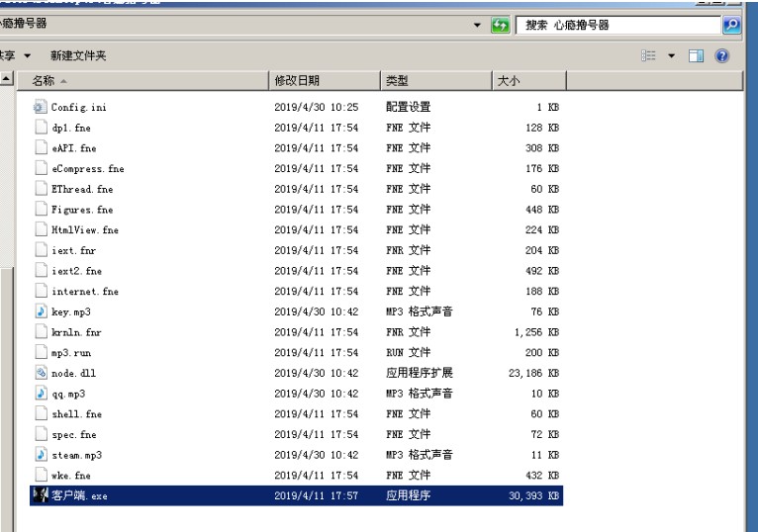Screen dimensions: 758x532
Task: Click the 30,393 KB size value
Action: 533,495
